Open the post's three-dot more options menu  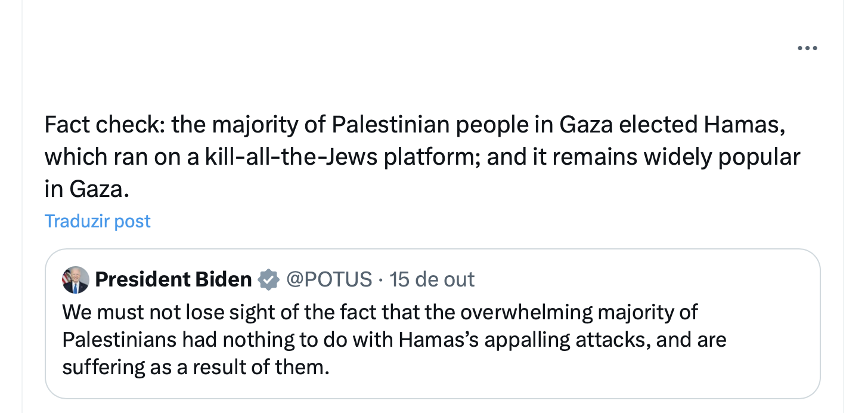807,48
